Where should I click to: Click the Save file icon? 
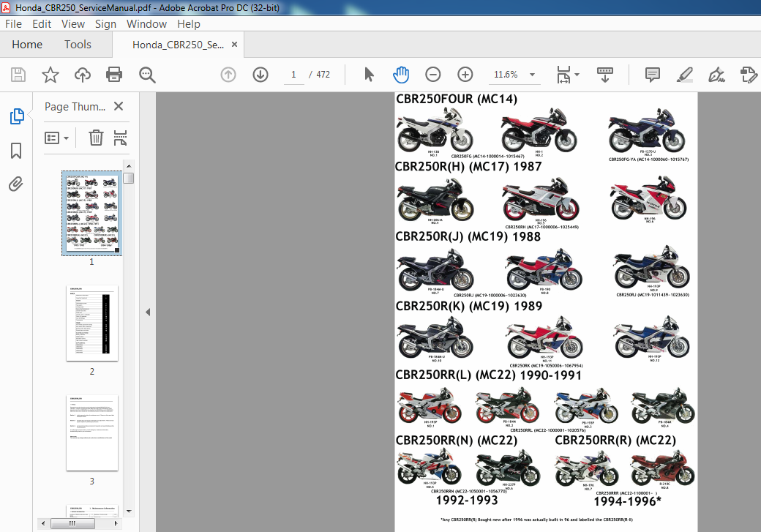(x=18, y=75)
